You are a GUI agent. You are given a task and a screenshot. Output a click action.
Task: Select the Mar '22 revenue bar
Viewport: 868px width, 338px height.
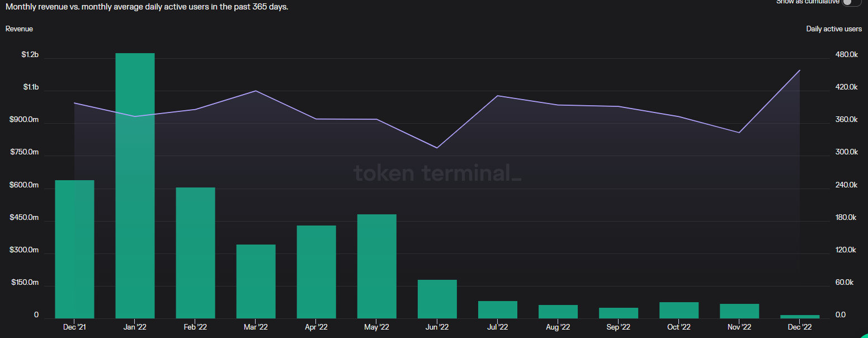click(256, 281)
